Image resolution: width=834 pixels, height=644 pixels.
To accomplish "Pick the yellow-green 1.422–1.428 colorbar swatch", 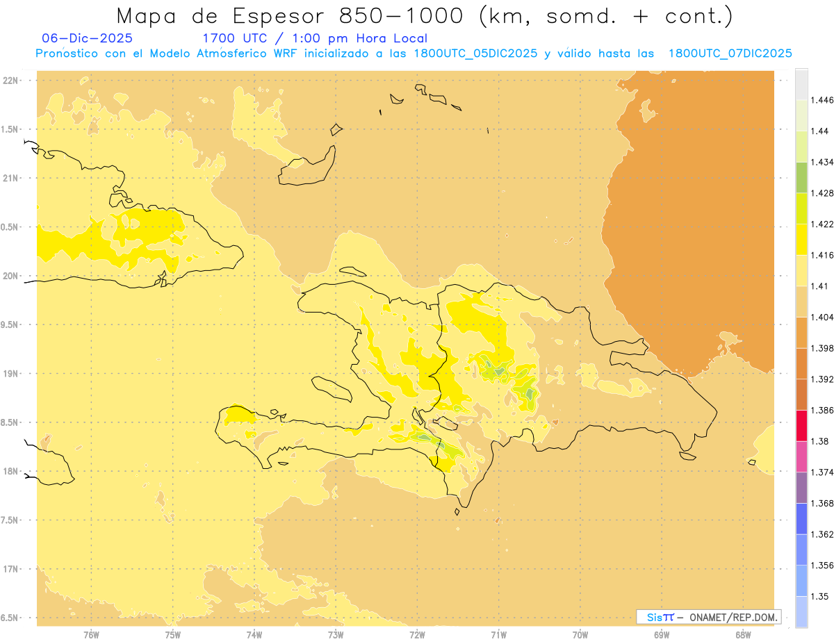I will (x=801, y=208).
